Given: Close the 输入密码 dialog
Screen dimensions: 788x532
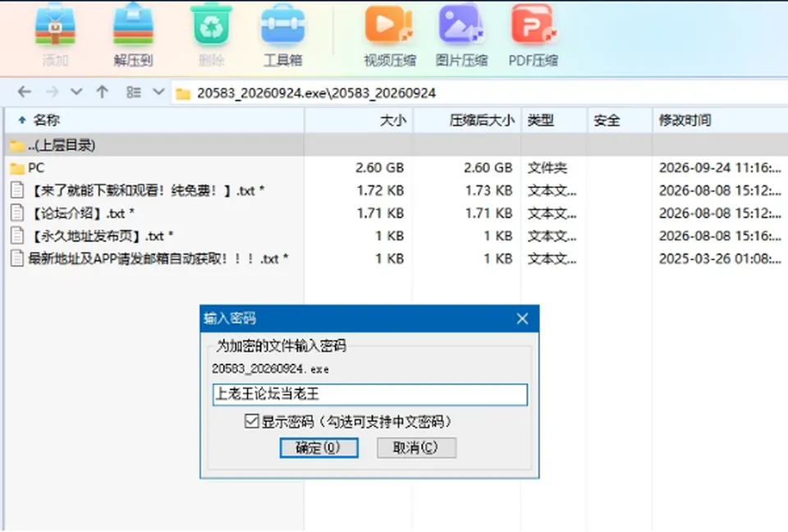Looking at the screenshot, I should (x=522, y=319).
